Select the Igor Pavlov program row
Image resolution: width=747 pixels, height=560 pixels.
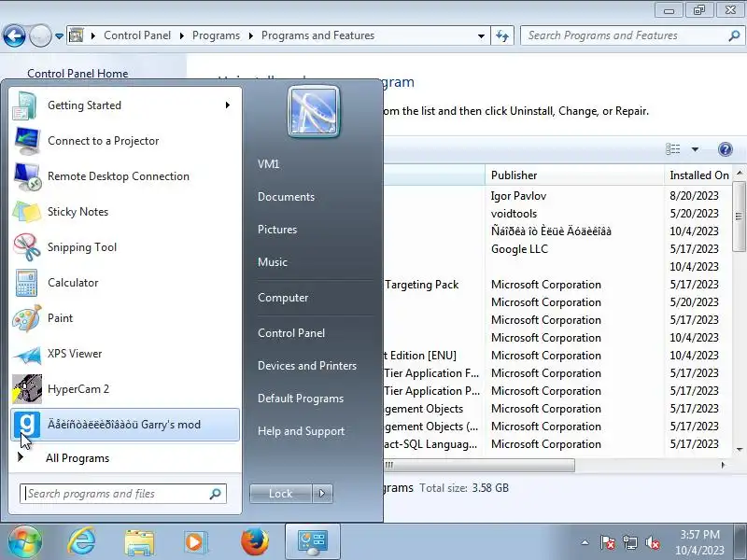click(x=556, y=196)
